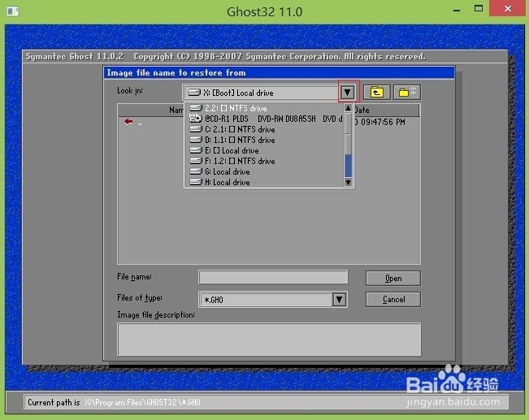The image size is (529, 420).
Task: Click the Name column header
Action: pyautogui.click(x=151, y=110)
